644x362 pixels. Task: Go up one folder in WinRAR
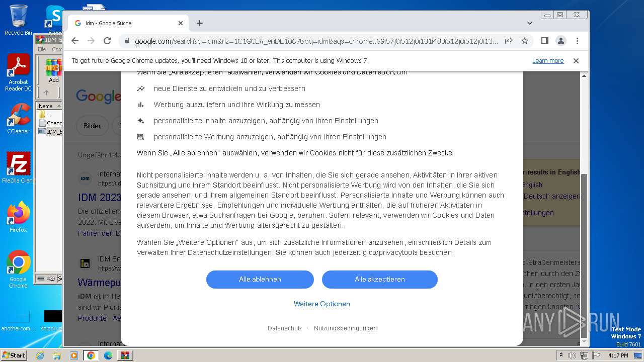[46, 93]
